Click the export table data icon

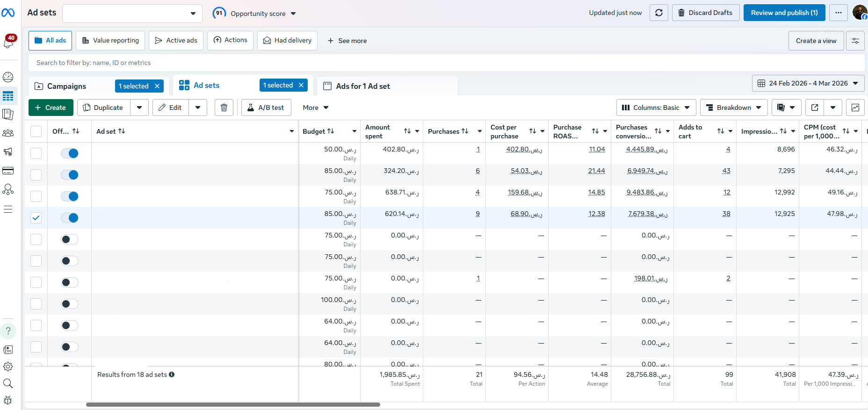pyautogui.click(x=815, y=108)
